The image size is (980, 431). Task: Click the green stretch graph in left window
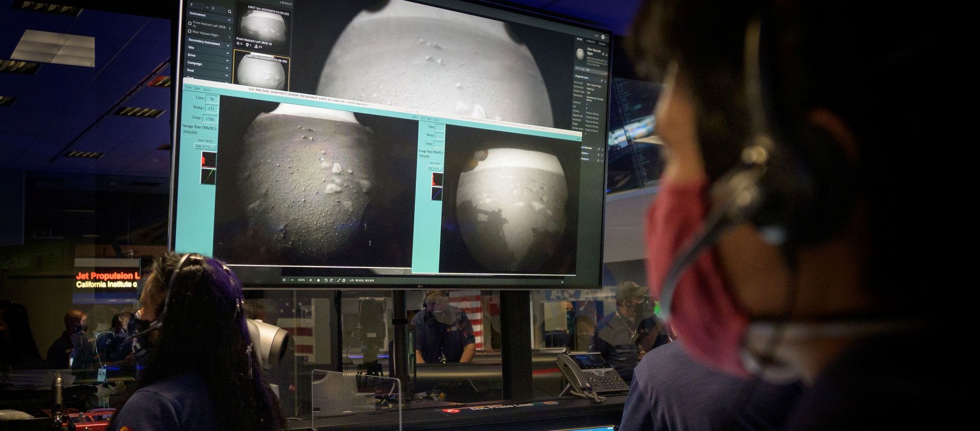[208, 176]
